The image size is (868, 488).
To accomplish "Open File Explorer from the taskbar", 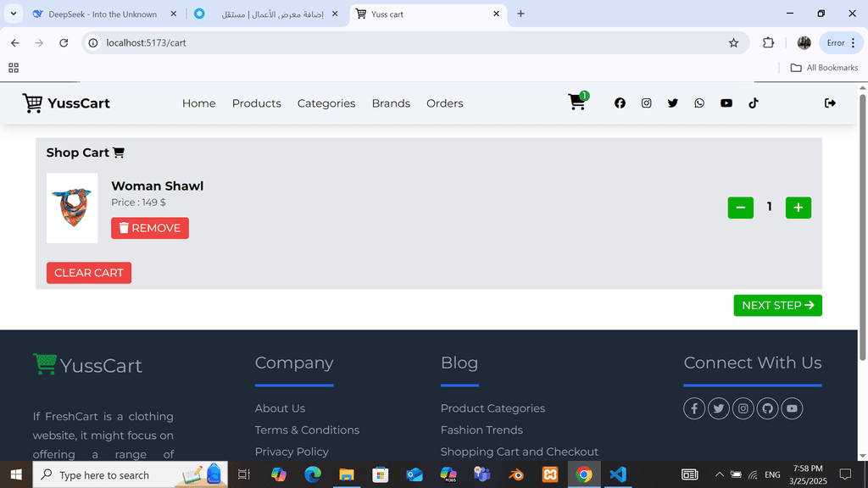I will [347, 474].
